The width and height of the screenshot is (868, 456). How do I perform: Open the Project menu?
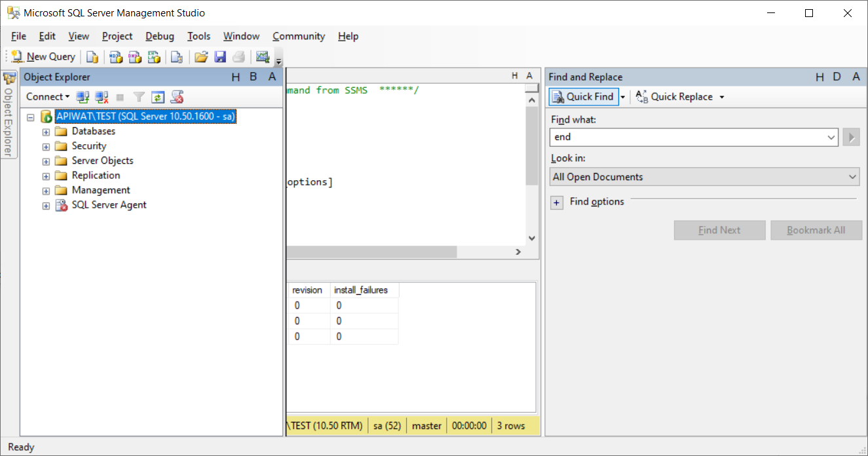(x=117, y=36)
